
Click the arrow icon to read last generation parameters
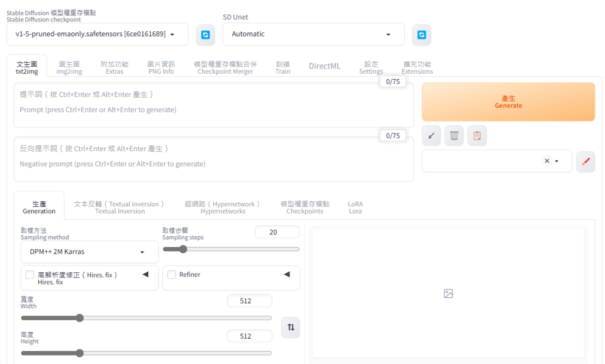coord(431,136)
